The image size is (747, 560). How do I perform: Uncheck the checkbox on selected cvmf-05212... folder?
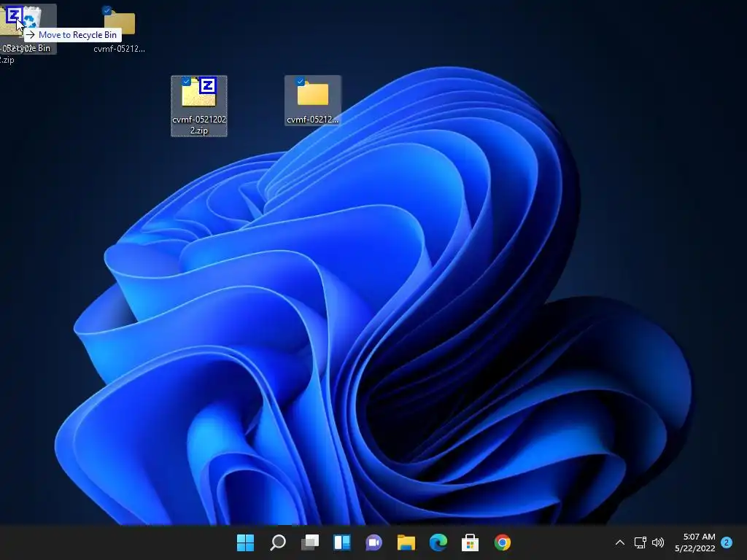coord(300,82)
